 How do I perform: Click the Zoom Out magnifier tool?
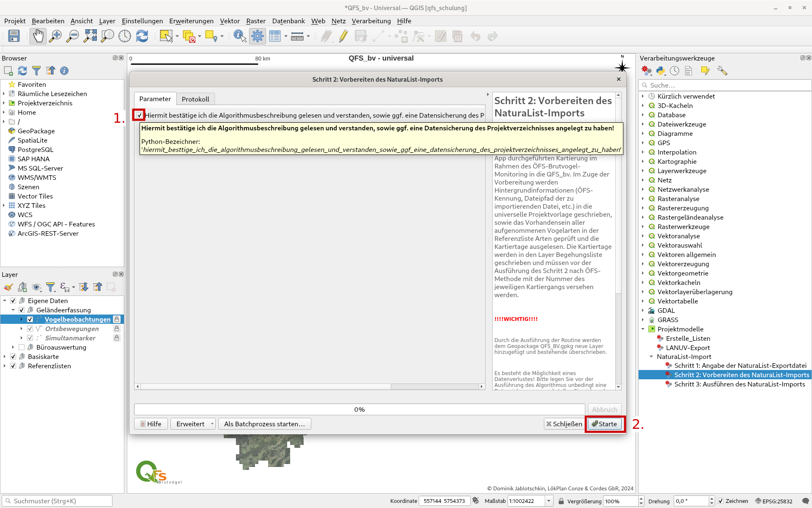tap(73, 36)
